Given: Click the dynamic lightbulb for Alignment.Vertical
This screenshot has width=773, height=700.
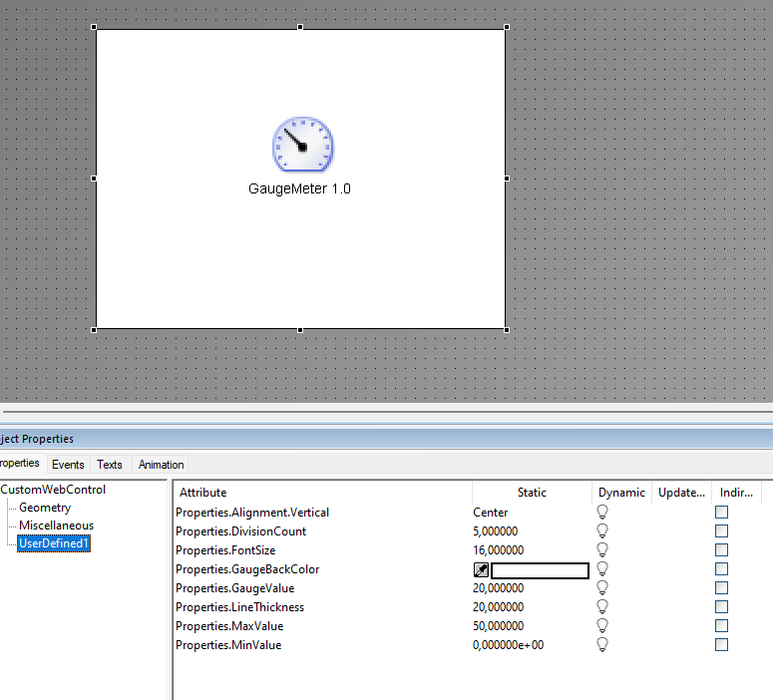Looking at the screenshot, I should click(x=602, y=512).
